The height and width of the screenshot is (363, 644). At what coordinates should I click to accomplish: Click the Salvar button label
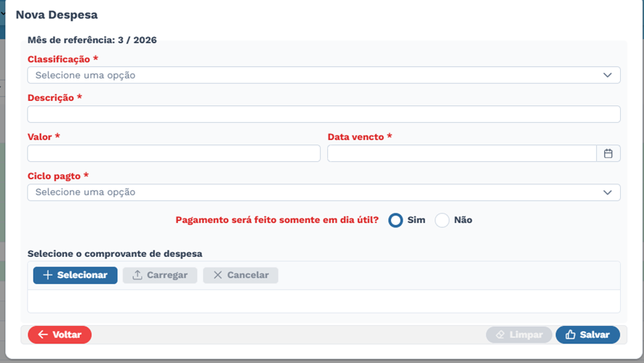coord(595,335)
